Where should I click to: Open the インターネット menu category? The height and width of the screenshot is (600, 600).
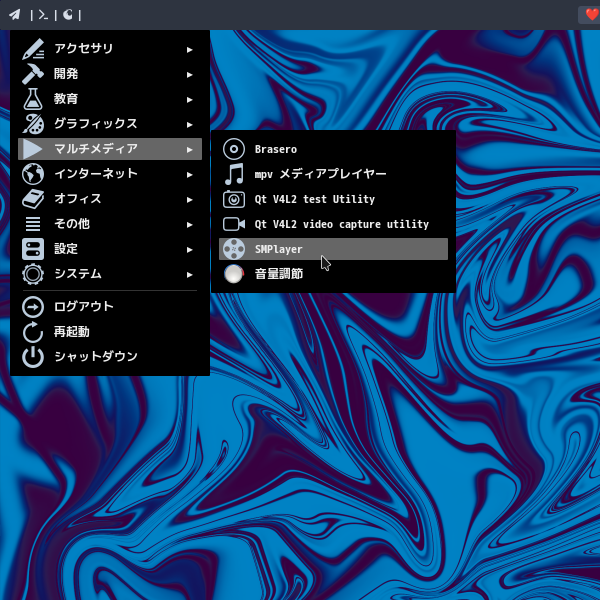pyautogui.click(x=110, y=174)
